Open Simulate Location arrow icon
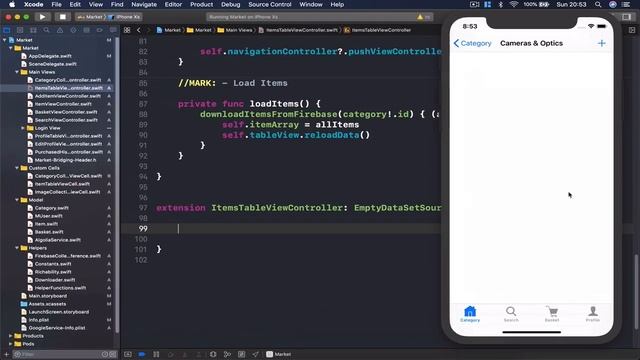Viewport: 640px width, 360px height. 255,354
